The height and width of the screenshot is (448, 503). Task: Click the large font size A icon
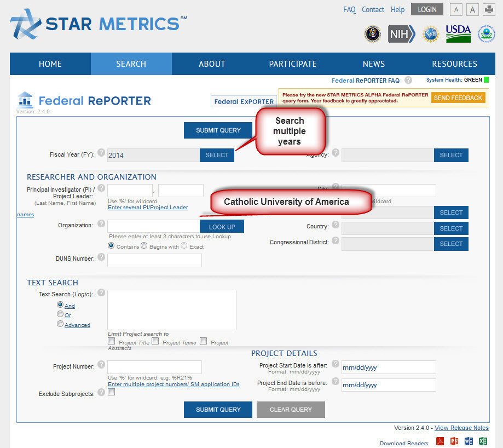[472, 10]
